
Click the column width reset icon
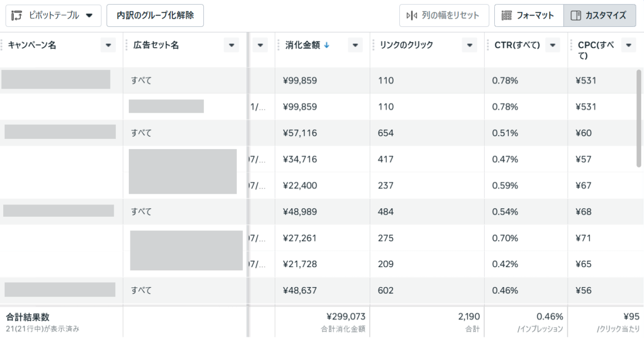(x=412, y=16)
